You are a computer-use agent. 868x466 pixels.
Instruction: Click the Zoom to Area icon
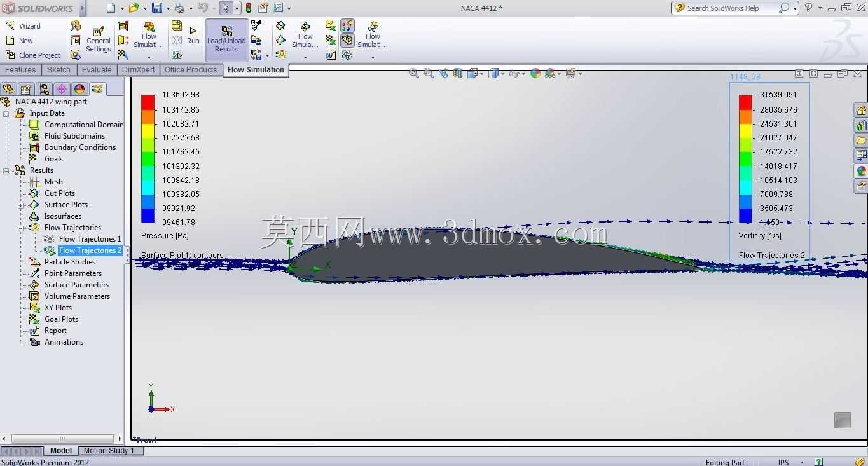point(429,74)
